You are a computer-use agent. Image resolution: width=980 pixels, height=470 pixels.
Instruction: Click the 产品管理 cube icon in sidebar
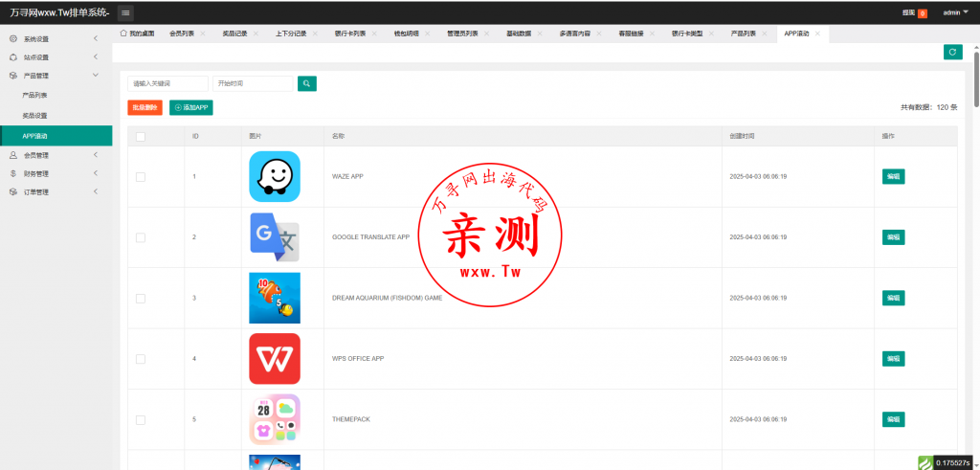pos(13,75)
